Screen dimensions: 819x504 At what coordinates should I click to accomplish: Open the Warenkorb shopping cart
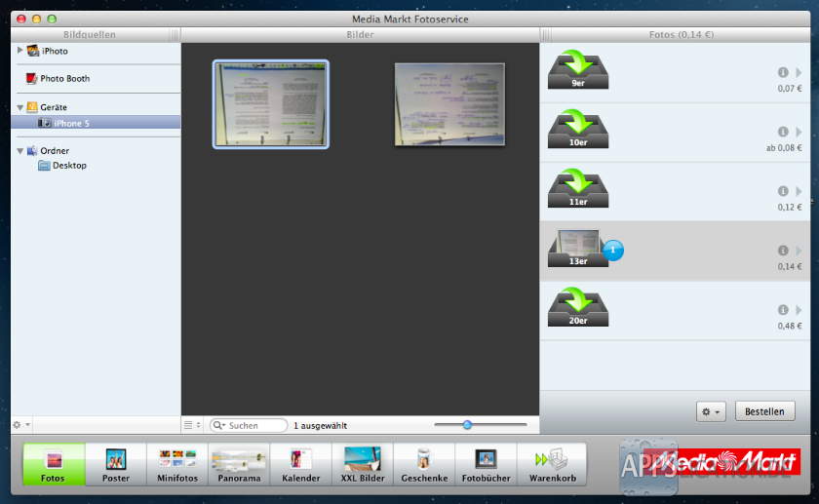[552, 464]
